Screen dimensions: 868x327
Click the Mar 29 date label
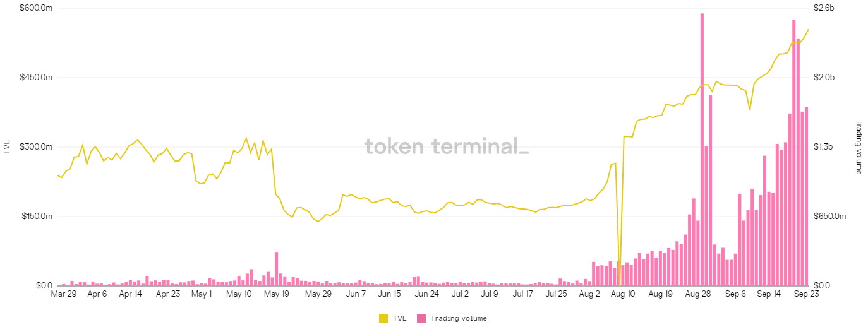click(63, 294)
